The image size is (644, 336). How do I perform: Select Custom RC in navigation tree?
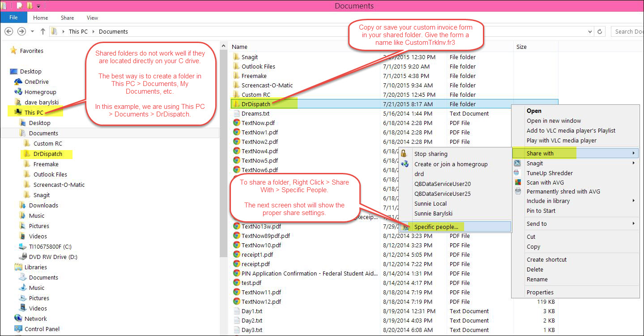[47, 143]
